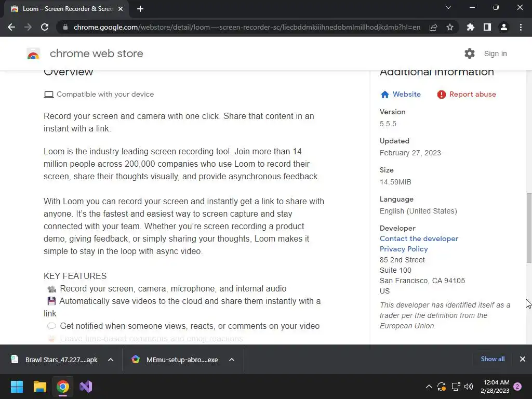
Task: Close the downloads bar
Action: point(523,359)
